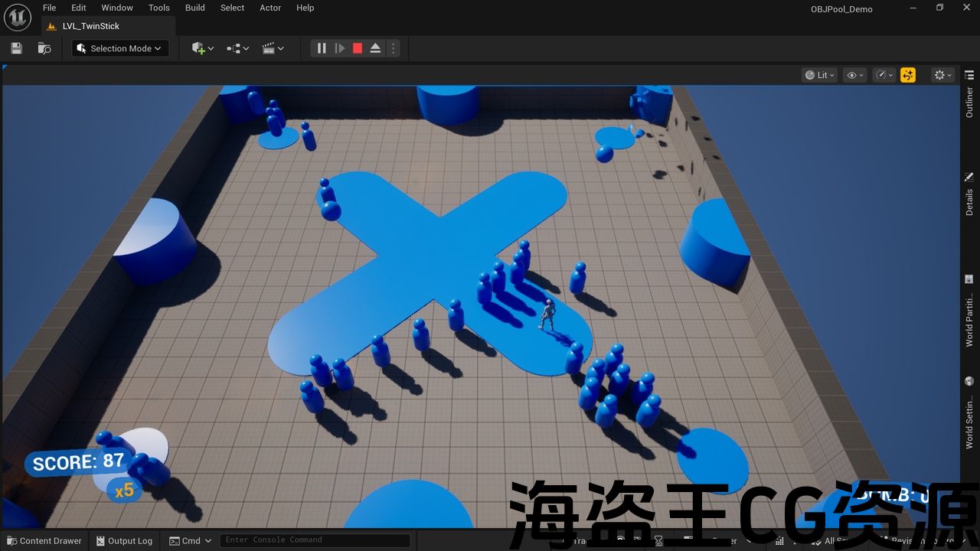Screen dimensions: 980x551
Task: Click the Enter Console Command field
Action: pyautogui.click(x=314, y=540)
